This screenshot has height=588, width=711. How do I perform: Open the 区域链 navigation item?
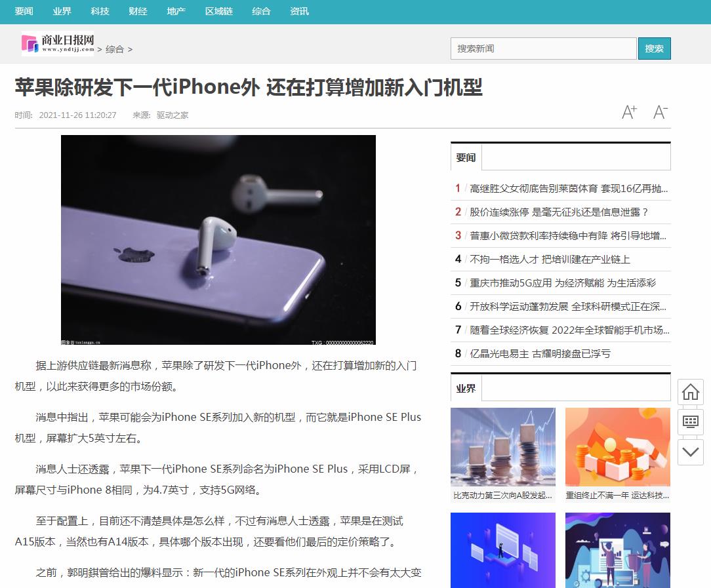218,11
